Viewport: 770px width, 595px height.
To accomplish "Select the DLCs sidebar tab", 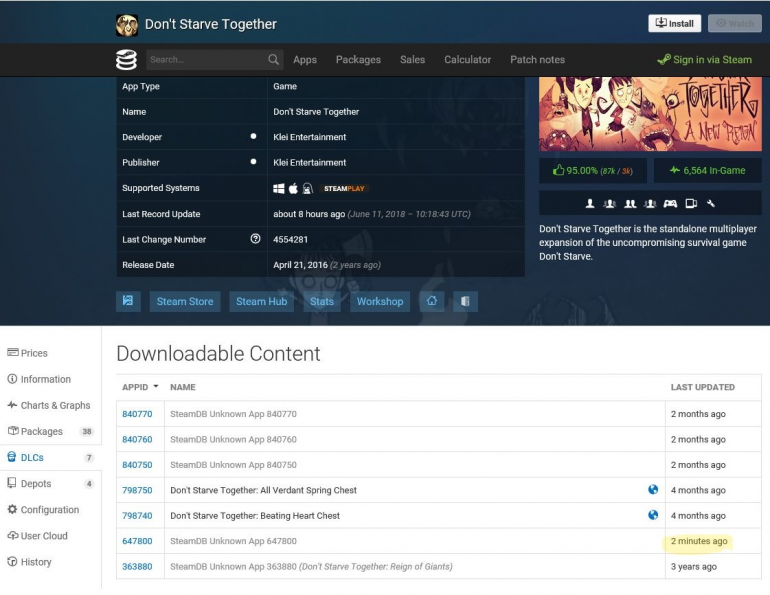I will [x=51, y=458].
